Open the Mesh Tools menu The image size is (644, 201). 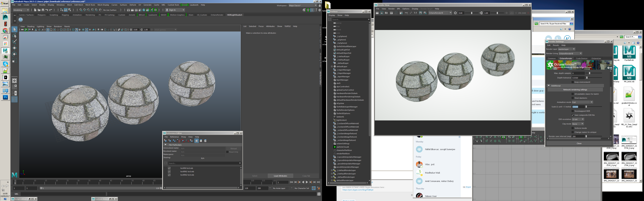click(x=90, y=5)
